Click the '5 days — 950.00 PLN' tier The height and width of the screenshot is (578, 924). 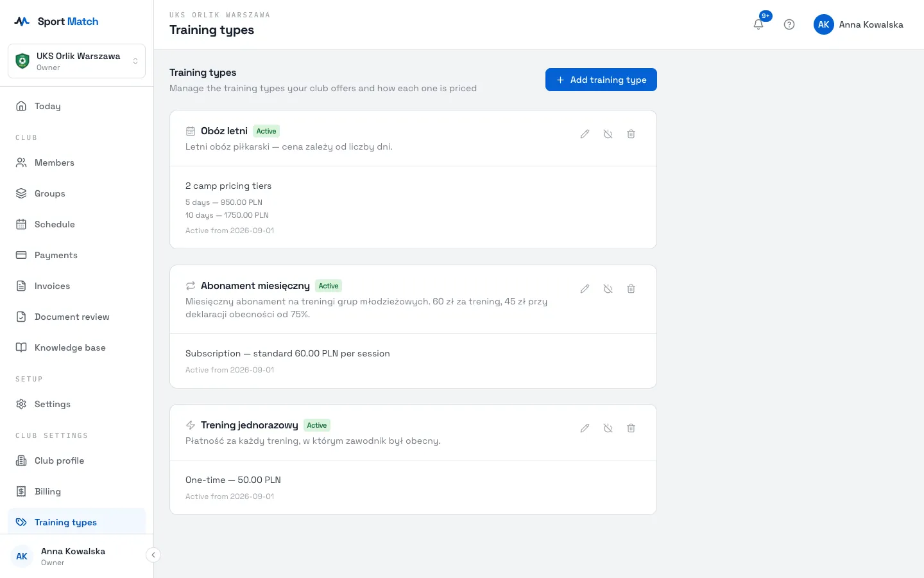pos(224,202)
